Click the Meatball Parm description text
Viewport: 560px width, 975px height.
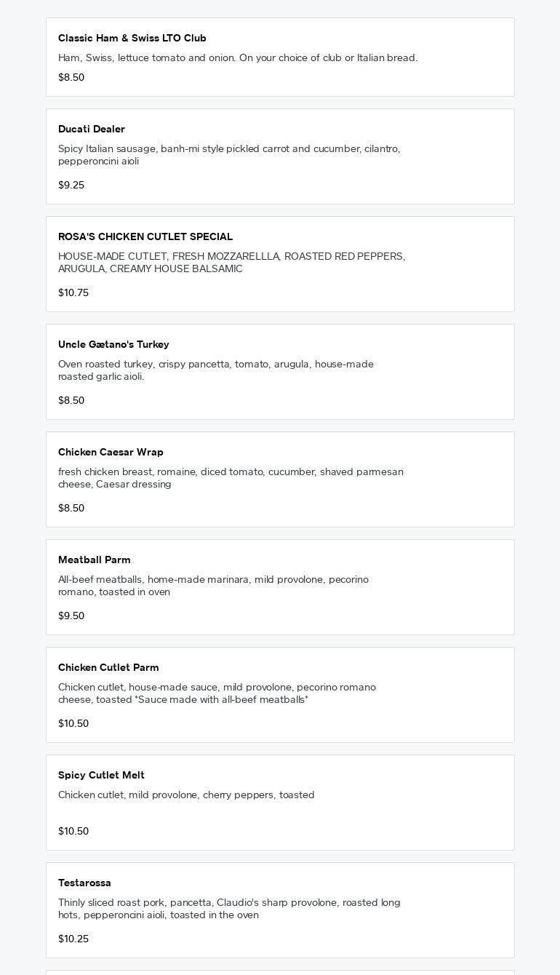[x=213, y=585]
